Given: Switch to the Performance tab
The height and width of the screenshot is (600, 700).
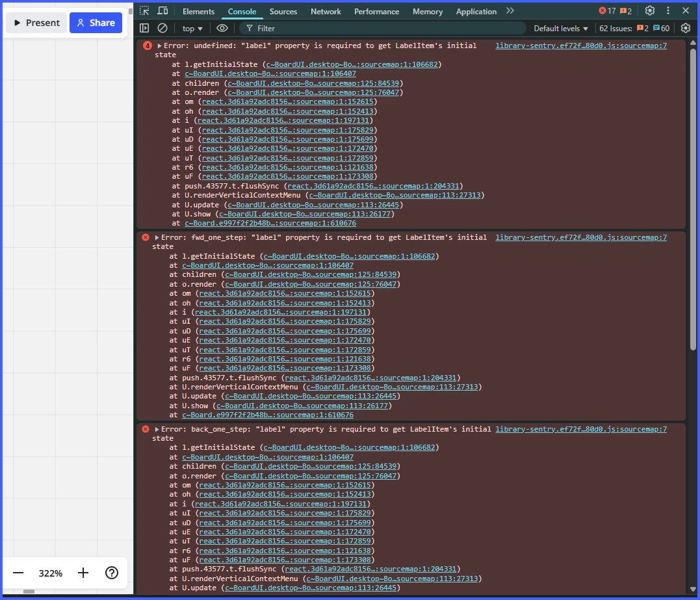Looking at the screenshot, I should tap(377, 12).
